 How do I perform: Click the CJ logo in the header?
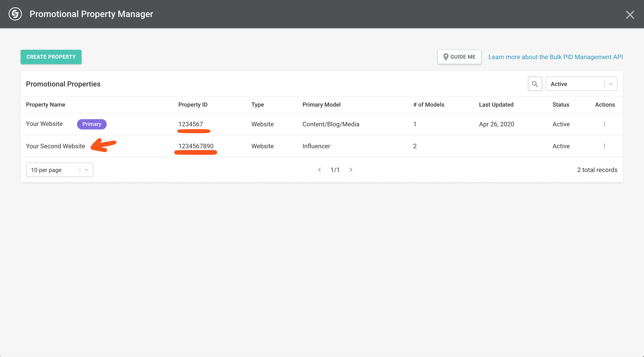(x=15, y=14)
